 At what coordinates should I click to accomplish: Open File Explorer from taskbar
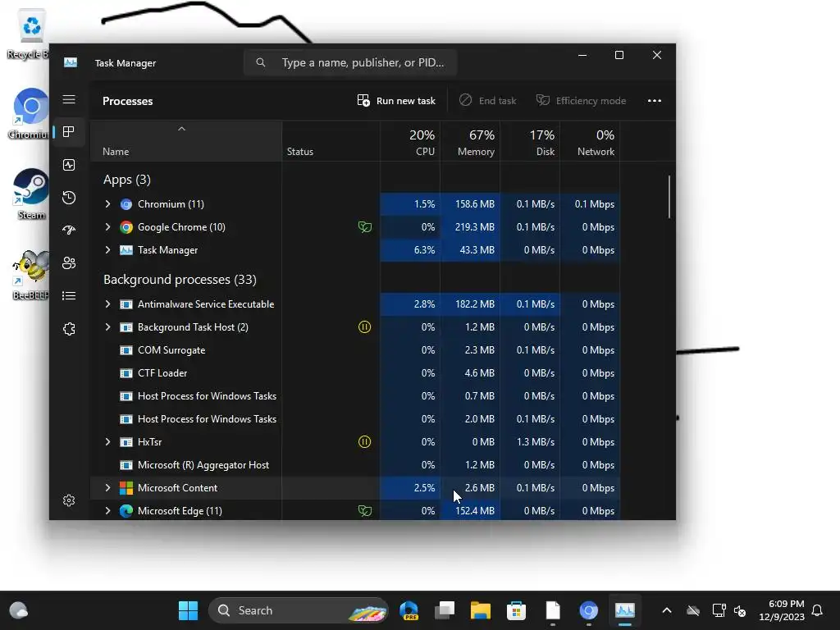(x=481, y=610)
